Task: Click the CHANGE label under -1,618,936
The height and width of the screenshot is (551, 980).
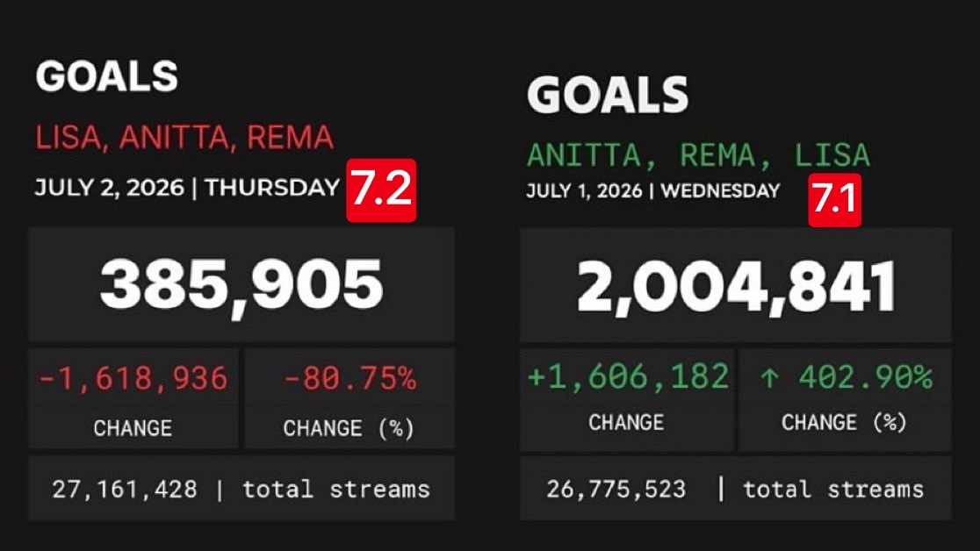Action: (x=133, y=428)
